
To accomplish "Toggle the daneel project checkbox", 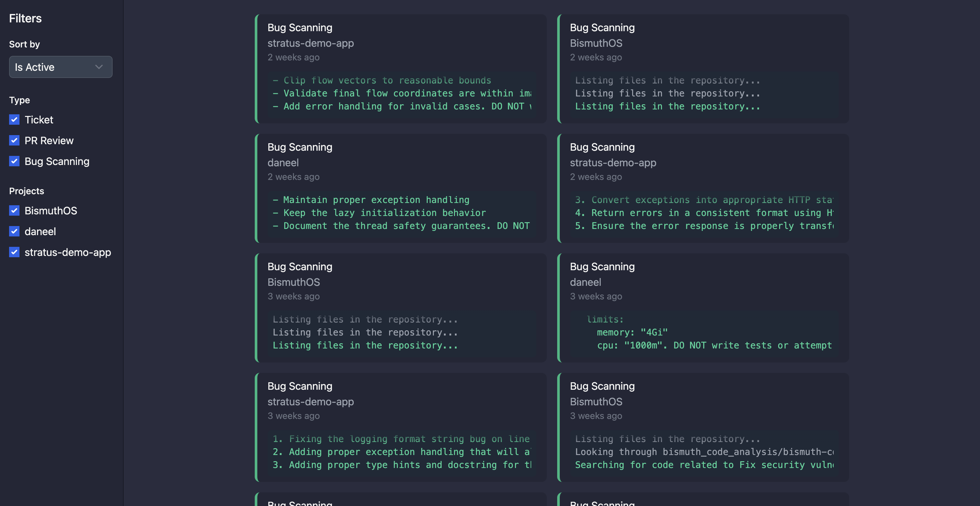I will [x=15, y=231].
